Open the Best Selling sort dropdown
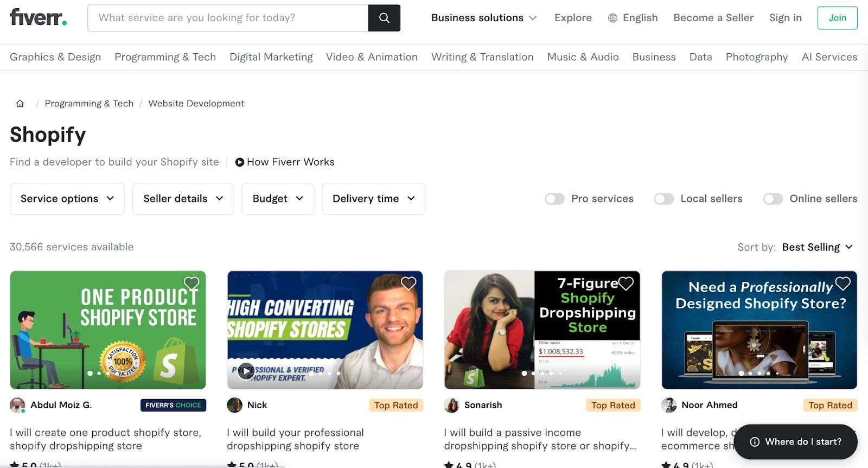Viewport: 868px width, 468px height. click(817, 248)
